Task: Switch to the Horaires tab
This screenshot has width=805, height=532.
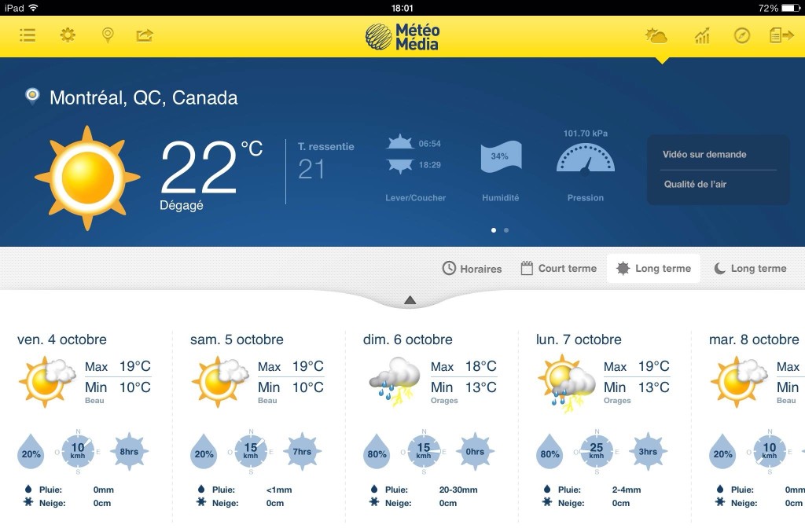Action: (x=472, y=269)
